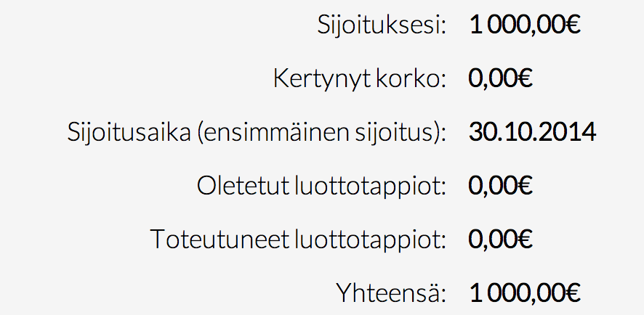This screenshot has width=644, height=315.
Task: Click the Toteutuneet luottotappiot label
Action: (298, 240)
